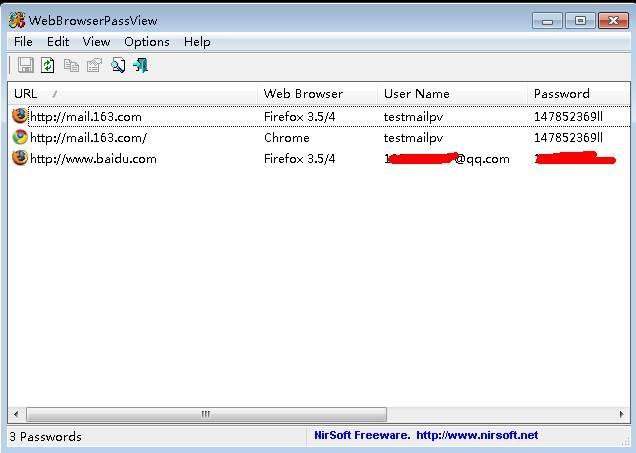This screenshot has width=636, height=453.
Task: Open the nirsoft.net link in status bar
Action: pyautogui.click(x=477, y=435)
